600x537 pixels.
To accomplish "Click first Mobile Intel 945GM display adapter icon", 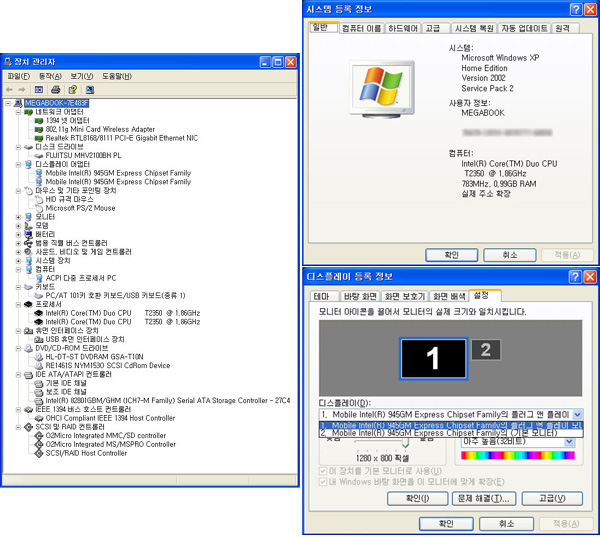I will [x=39, y=173].
